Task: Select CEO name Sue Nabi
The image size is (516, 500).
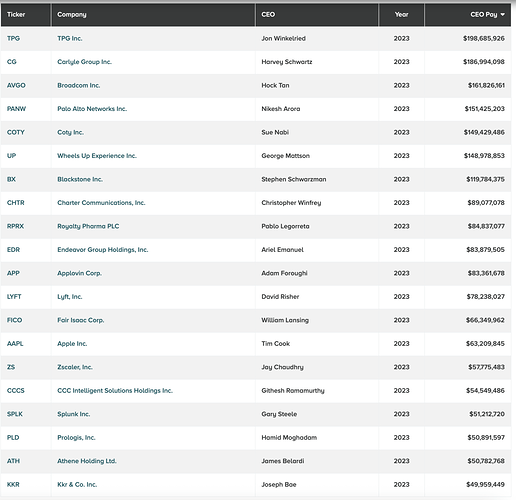Action: 275,132
